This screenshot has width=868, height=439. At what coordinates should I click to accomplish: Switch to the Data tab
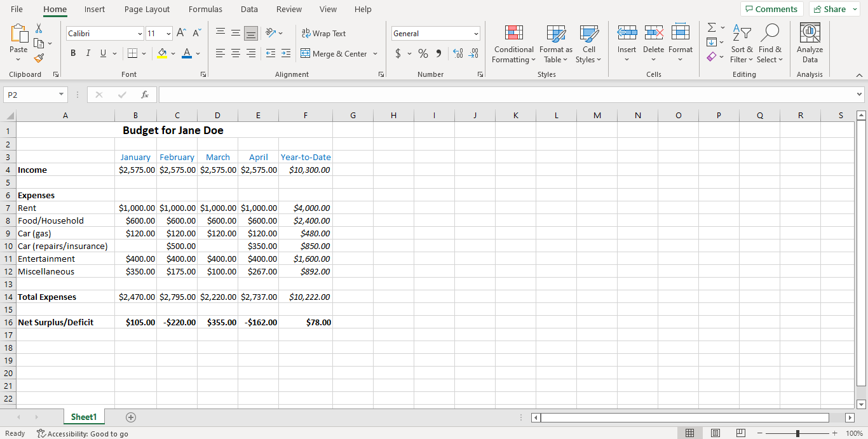coord(249,9)
